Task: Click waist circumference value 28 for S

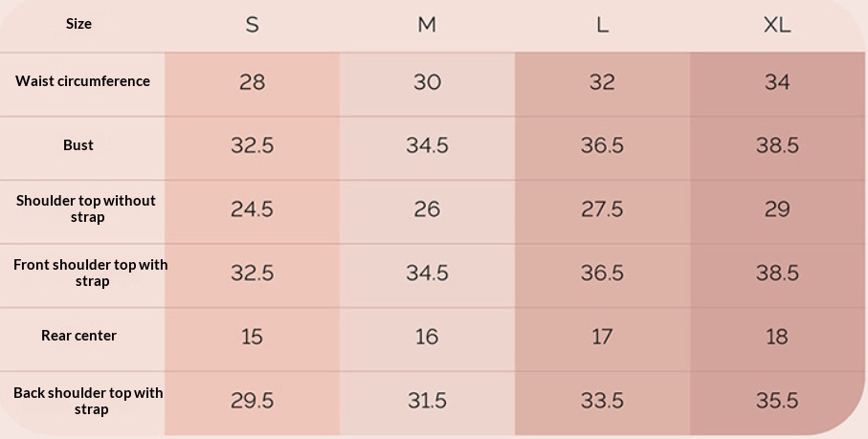Action: point(252,82)
